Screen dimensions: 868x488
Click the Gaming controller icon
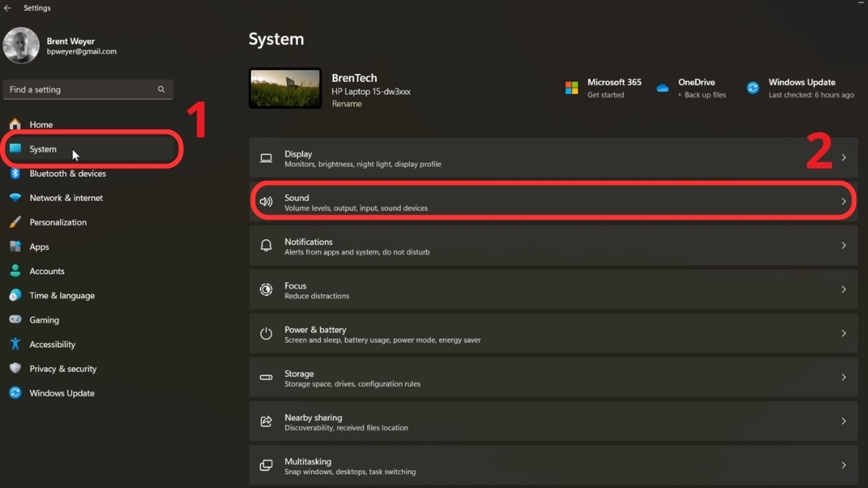pos(14,320)
